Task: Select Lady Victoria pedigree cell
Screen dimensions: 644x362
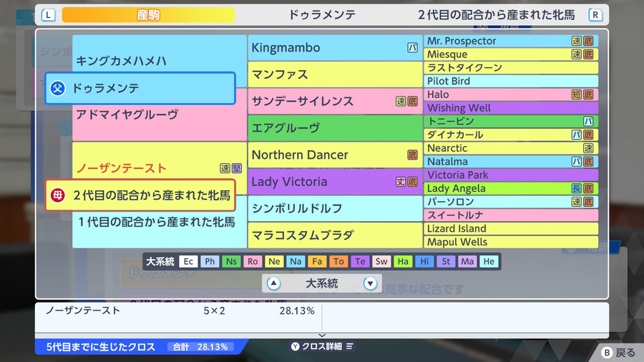Action: click(x=335, y=182)
